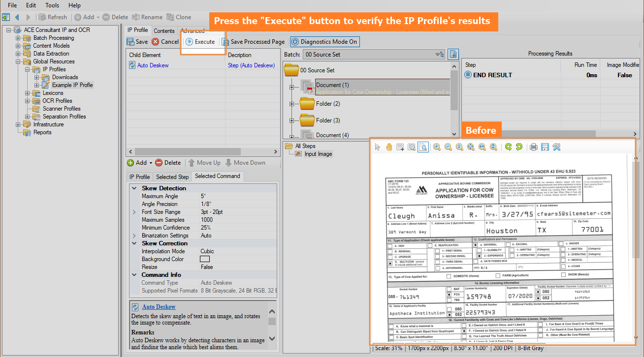Fit the image to window width

tap(482, 147)
